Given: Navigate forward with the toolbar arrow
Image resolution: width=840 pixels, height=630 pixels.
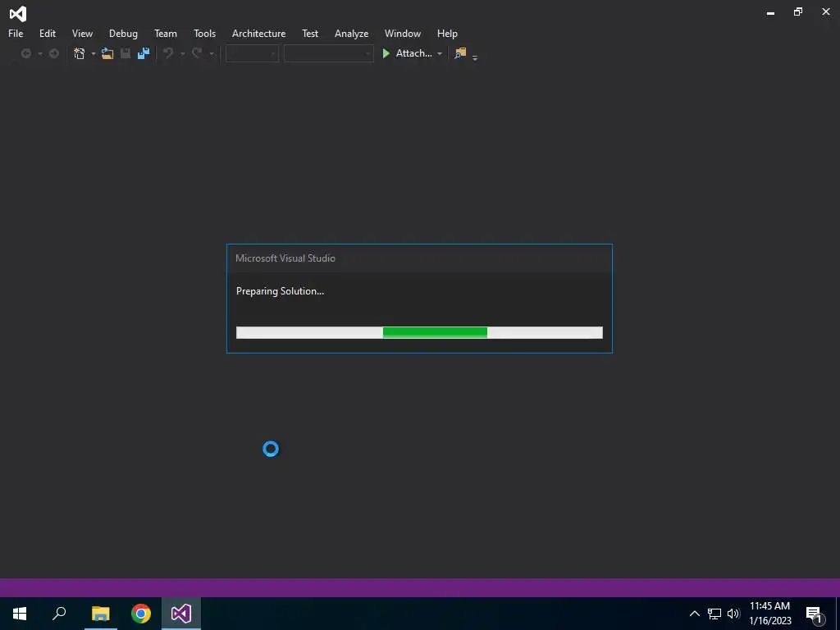Looking at the screenshot, I should (x=53, y=53).
